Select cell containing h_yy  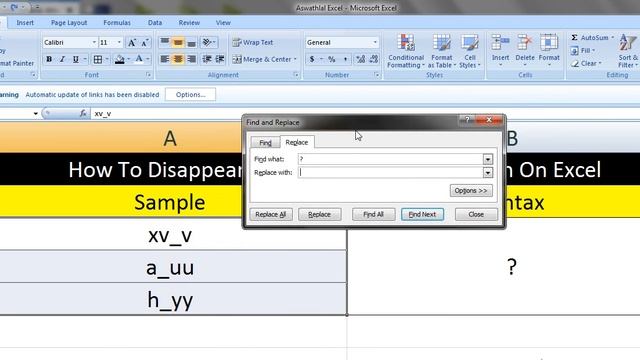(173, 299)
